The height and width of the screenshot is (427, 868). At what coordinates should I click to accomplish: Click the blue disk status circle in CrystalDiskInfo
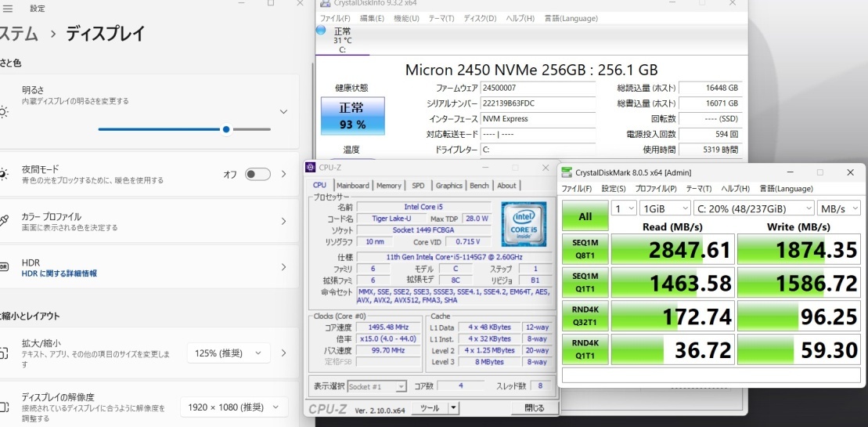coord(321,30)
